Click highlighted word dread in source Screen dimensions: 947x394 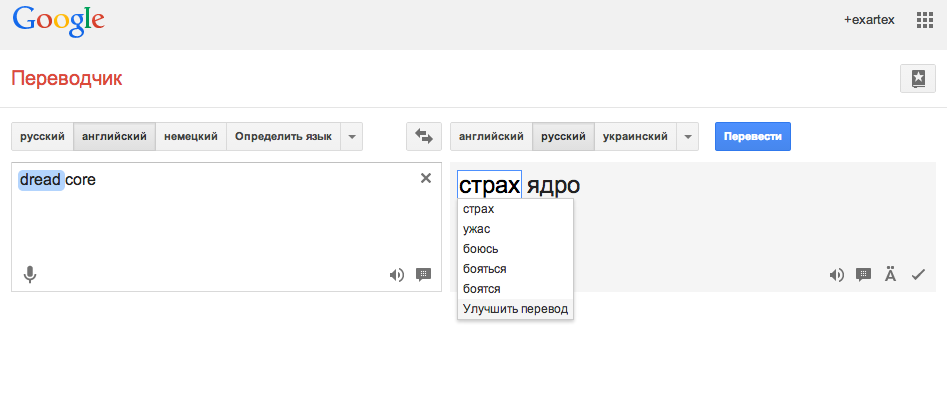coord(41,179)
